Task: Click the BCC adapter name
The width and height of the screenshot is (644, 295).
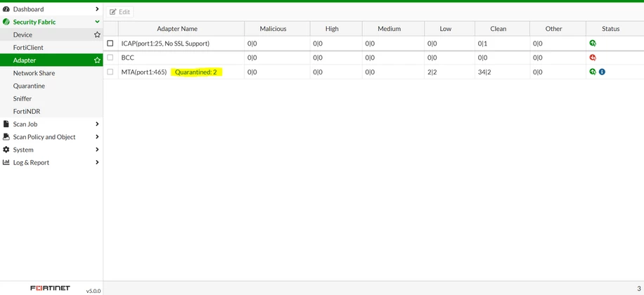Action: pos(128,58)
